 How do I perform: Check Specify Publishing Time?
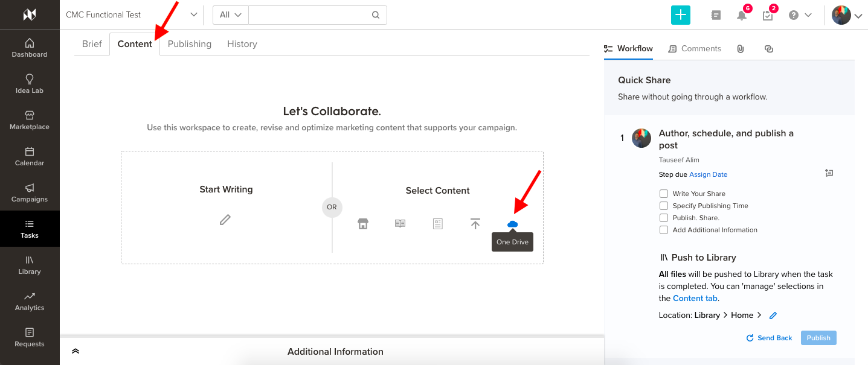tap(664, 206)
